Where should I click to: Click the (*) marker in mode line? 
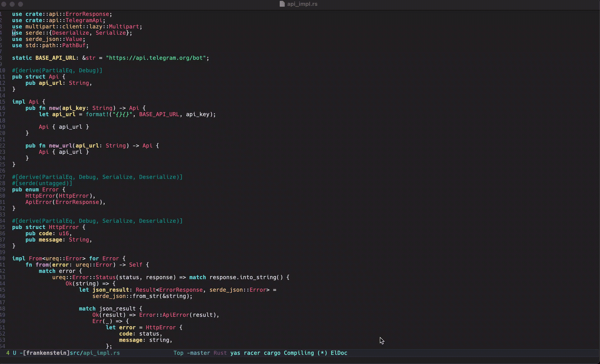point(322,353)
